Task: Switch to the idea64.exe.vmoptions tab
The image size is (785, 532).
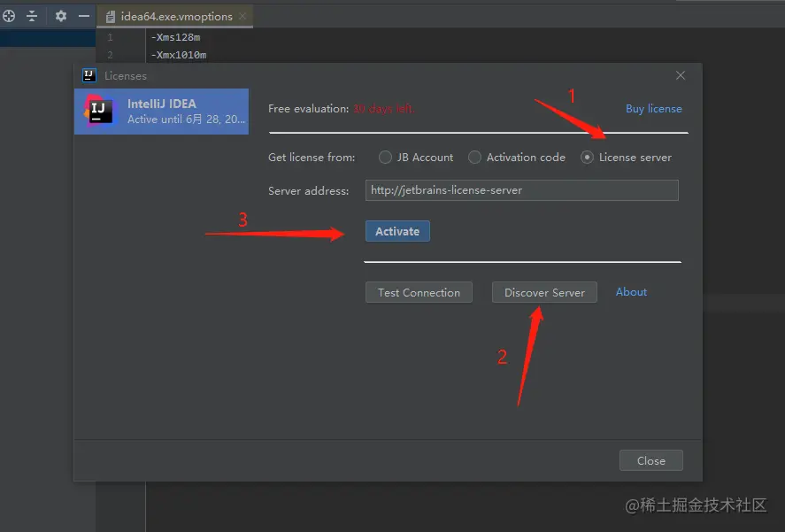Action: (176, 17)
